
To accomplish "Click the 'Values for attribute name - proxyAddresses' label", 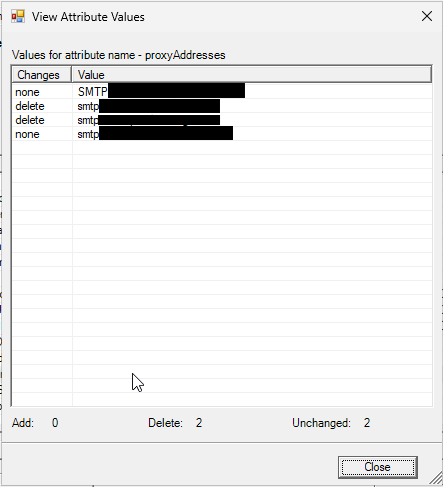I will point(119,55).
